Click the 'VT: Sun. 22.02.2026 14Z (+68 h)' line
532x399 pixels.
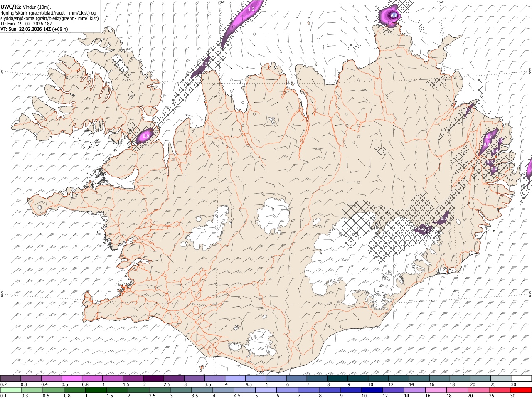pyautogui.click(x=34, y=29)
